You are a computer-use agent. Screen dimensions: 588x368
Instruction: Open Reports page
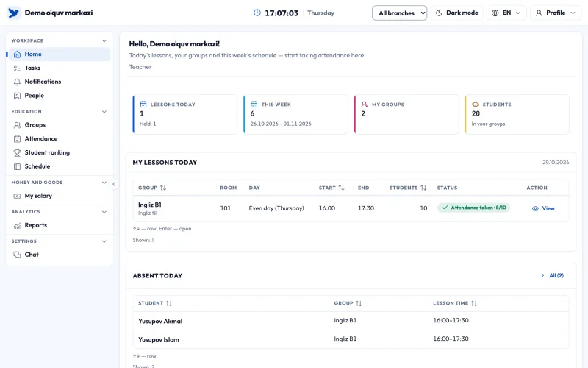60,225
